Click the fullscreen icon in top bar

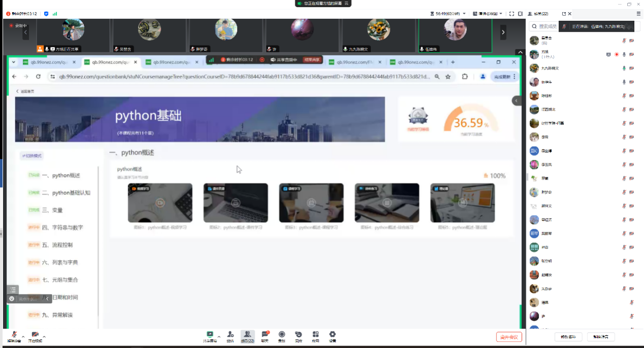512,14
